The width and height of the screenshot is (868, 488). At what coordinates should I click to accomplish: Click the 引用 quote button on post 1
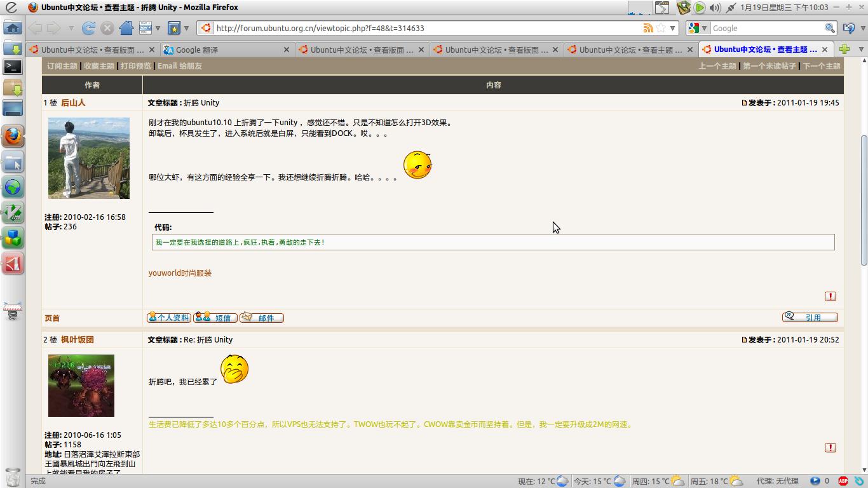tap(810, 316)
